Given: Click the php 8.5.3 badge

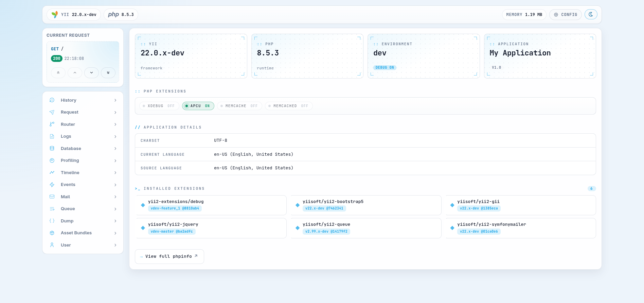Looking at the screenshot, I should [x=121, y=15].
